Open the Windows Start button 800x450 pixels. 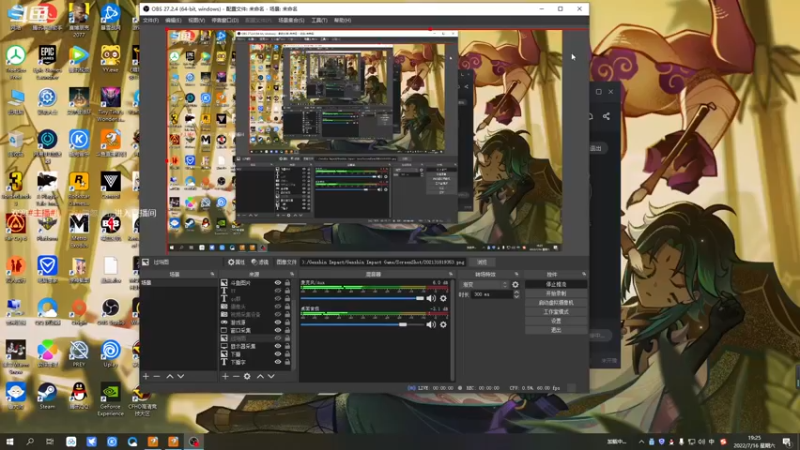(x=10, y=441)
